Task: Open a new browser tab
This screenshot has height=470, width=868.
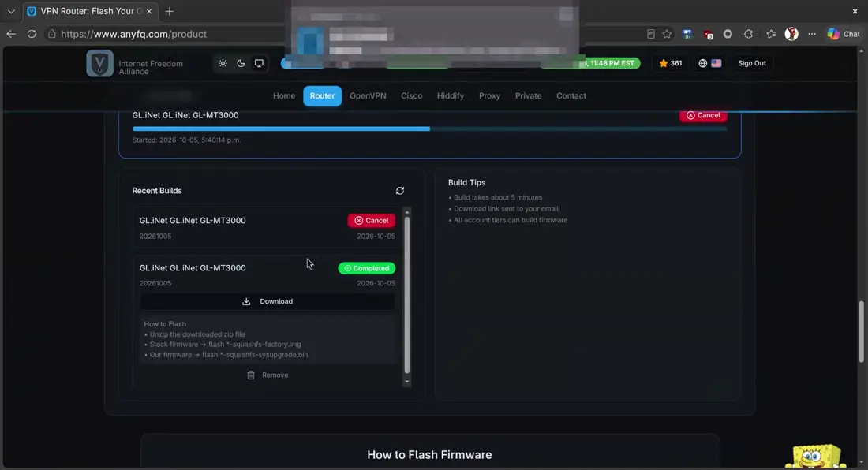Action: [170, 11]
